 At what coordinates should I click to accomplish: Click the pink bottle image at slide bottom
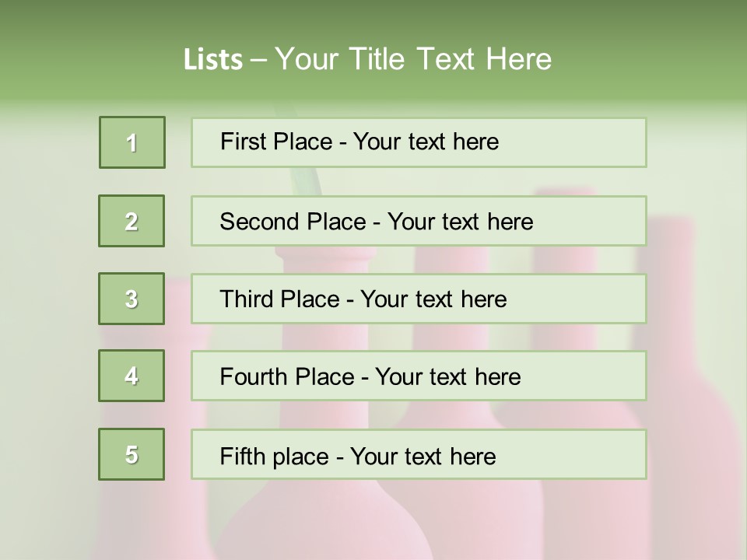coord(327,521)
